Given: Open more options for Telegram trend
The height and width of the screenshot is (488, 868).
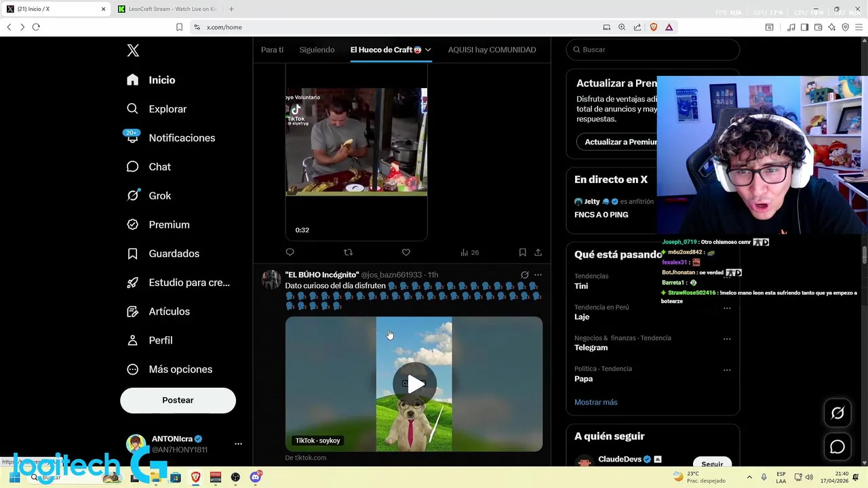Looking at the screenshot, I should (x=727, y=339).
